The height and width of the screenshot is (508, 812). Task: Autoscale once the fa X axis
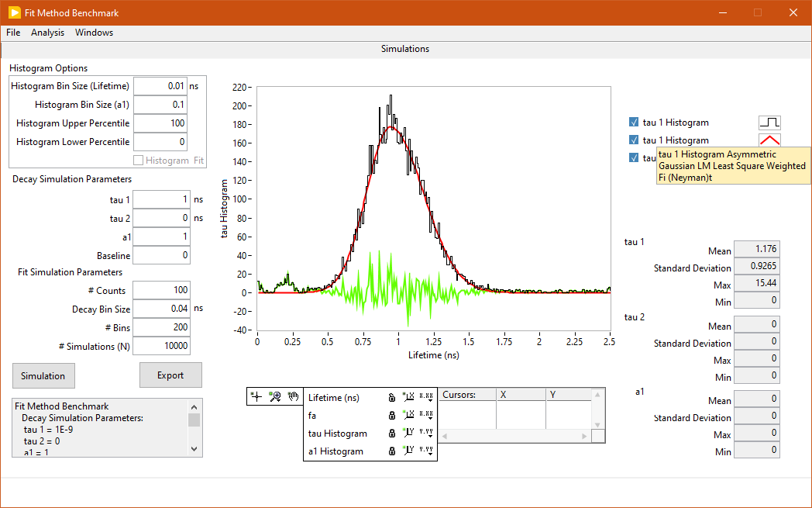(408, 415)
